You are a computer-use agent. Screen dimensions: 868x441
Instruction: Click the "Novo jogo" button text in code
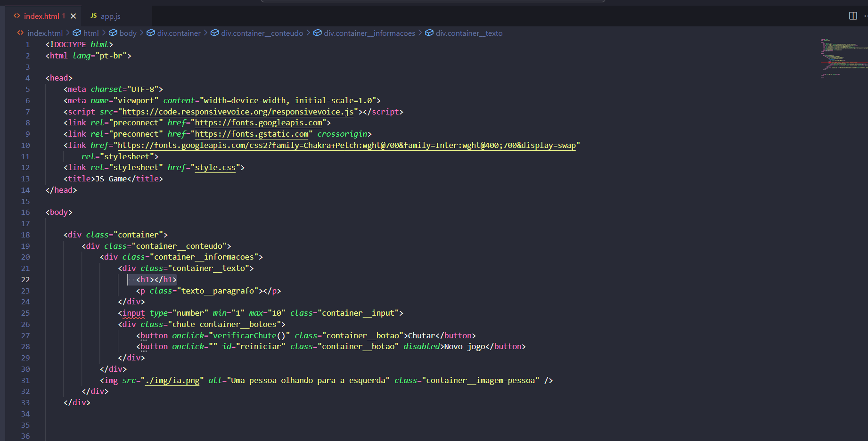465,347
